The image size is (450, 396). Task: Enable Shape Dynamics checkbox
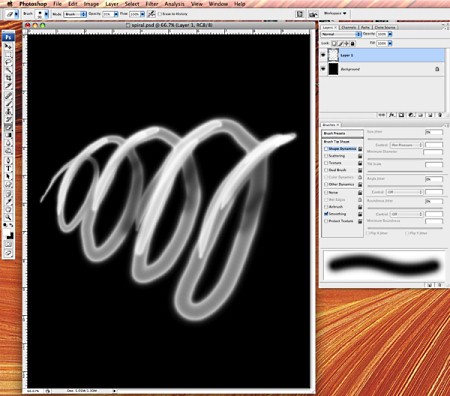pos(326,149)
